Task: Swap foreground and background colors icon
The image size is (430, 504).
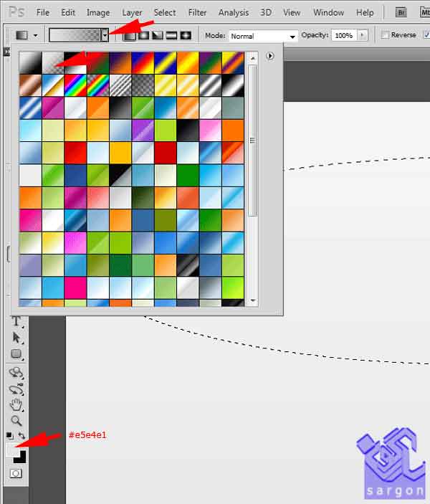Action: [22, 435]
